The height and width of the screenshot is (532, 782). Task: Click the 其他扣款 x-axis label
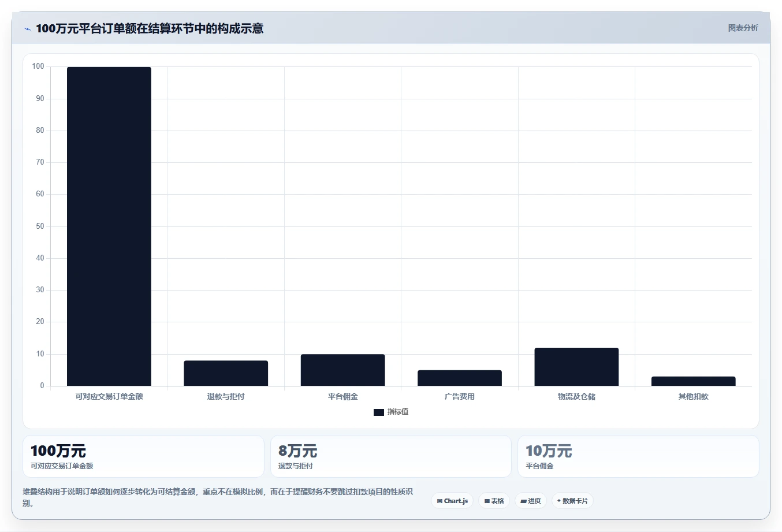click(693, 396)
